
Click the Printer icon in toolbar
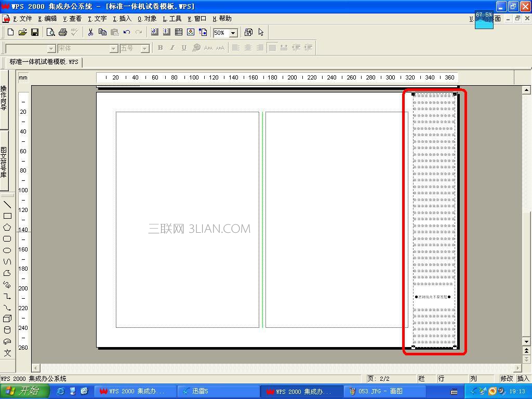[x=63, y=32]
